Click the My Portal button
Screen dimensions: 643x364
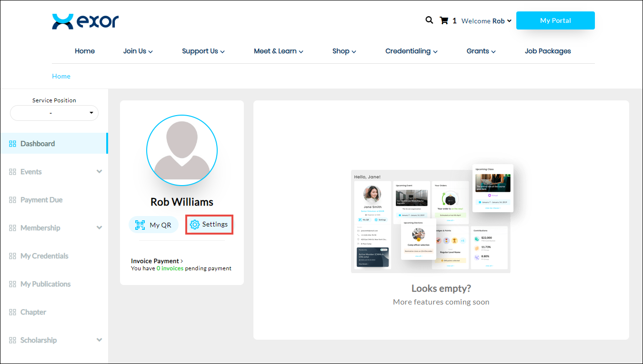pos(555,20)
